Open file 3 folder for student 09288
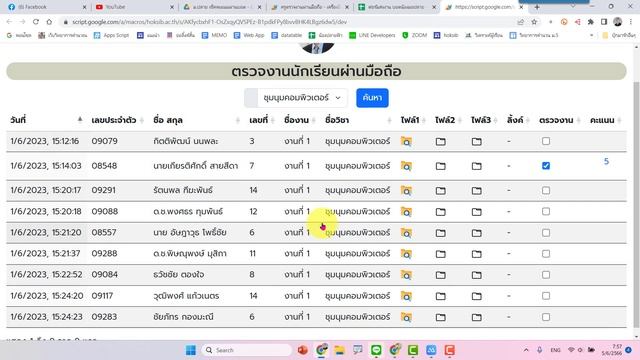 tap(476, 254)
